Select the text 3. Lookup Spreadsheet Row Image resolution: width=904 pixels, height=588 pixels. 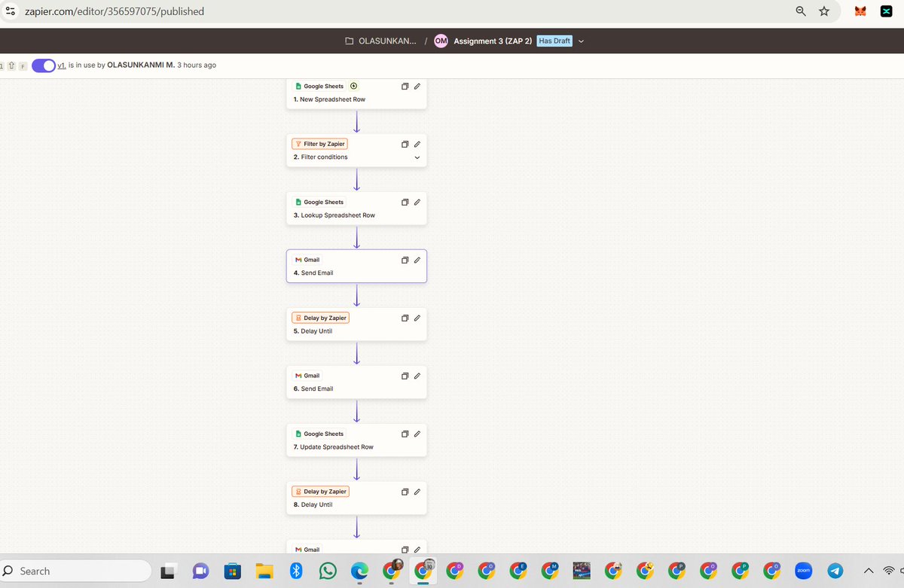(334, 215)
